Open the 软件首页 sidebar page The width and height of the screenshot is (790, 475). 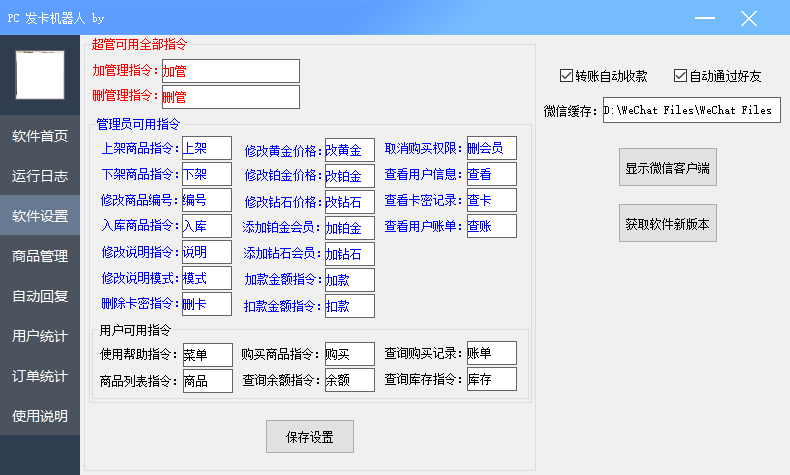click(40, 135)
